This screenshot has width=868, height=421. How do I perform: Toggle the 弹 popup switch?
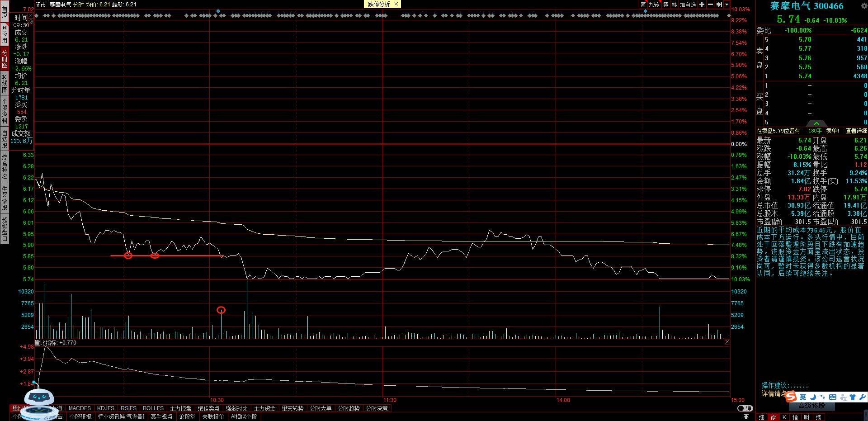[745, 408]
